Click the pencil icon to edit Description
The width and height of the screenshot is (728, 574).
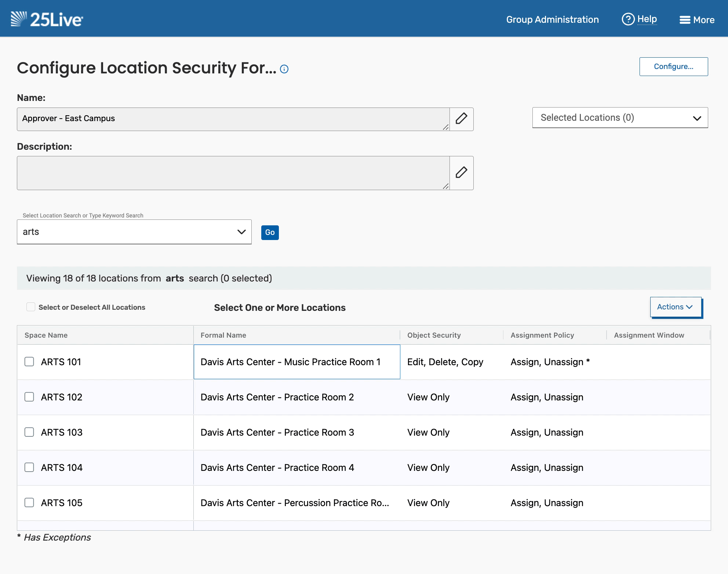tap(461, 172)
